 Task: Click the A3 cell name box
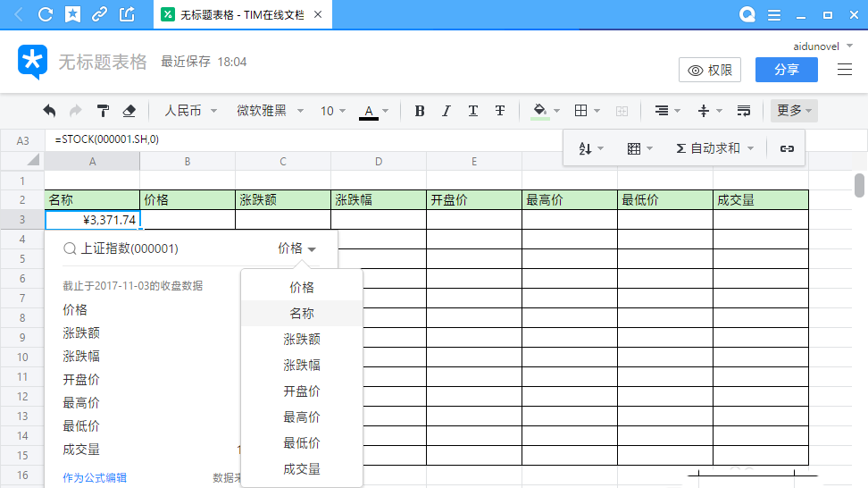point(22,140)
